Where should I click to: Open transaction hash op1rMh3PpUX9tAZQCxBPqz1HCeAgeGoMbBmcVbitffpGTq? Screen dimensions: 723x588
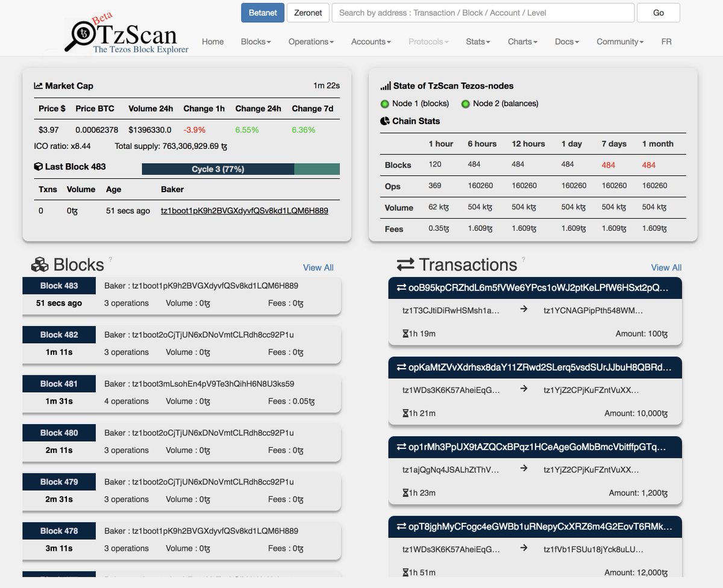(x=538, y=447)
